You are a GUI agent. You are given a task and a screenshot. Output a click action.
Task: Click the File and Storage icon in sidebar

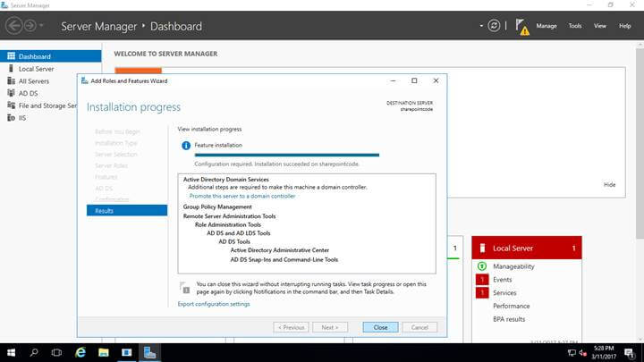pos(11,105)
